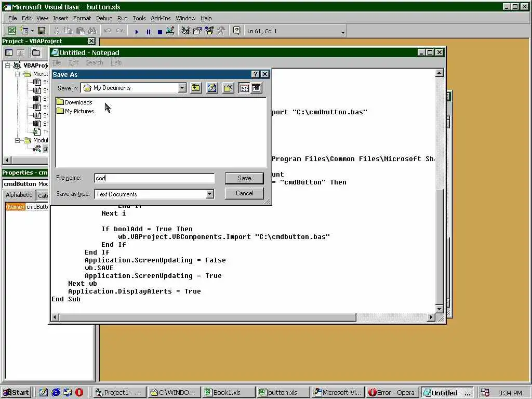This screenshot has width=532, height=399.
Task: Collapse the Microsoft Excel Objects folder node
Action: 17,74
